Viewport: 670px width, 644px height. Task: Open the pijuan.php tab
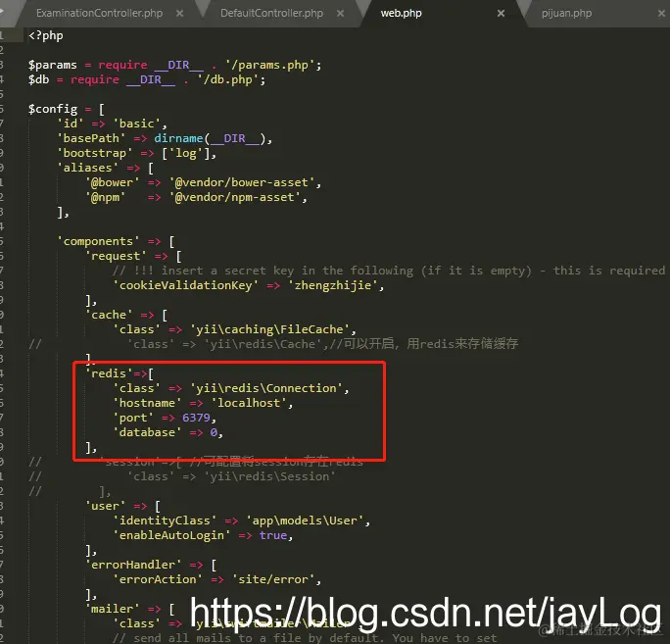[x=566, y=14]
